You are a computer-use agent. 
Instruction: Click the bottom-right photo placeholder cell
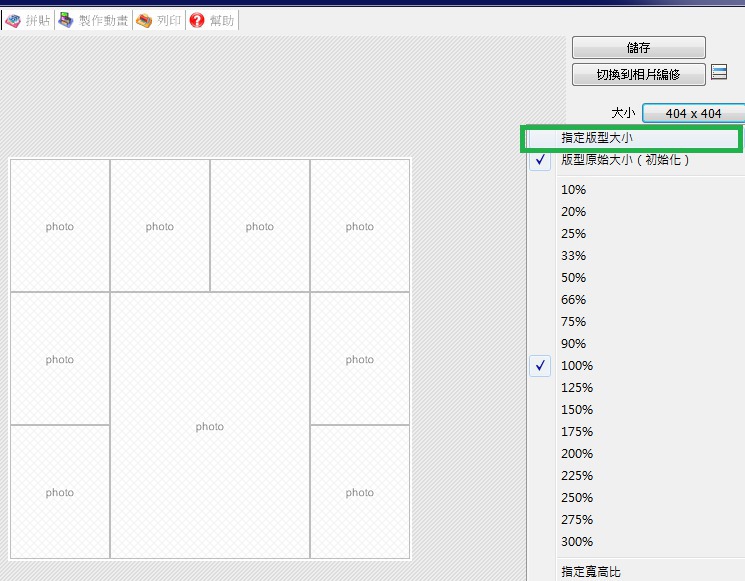pyautogui.click(x=360, y=492)
